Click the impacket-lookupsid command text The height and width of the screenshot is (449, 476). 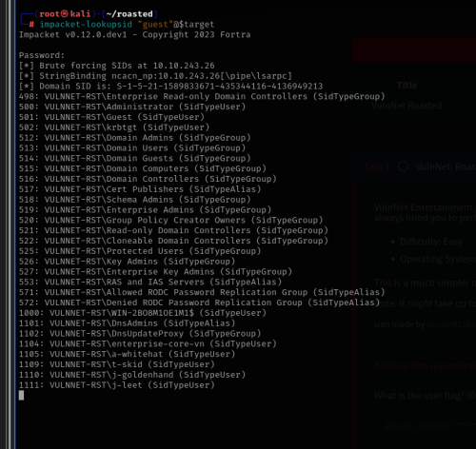click(86, 25)
